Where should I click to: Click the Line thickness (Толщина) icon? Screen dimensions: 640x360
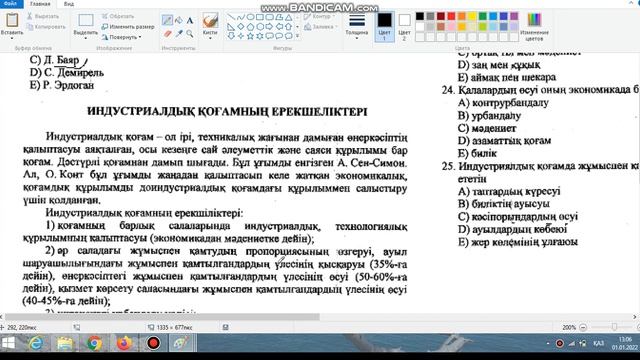click(357, 20)
